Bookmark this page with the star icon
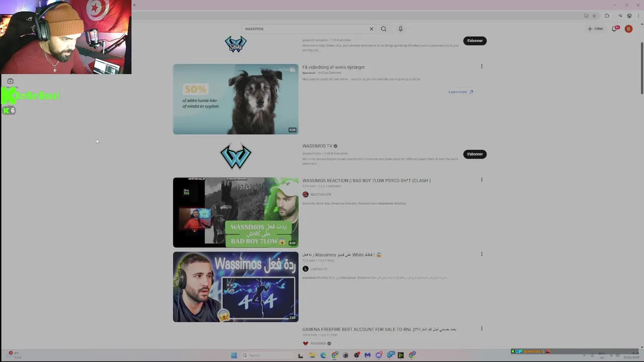Screen dimensions: 644x362 pyautogui.click(x=594, y=16)
